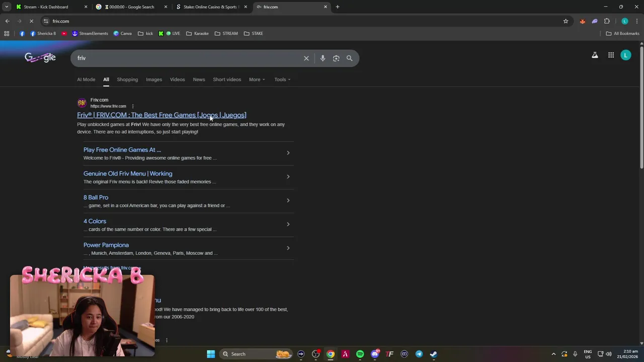Click the Friv.com result favicon
Screen dimensions: 644x362
point(82,103)
